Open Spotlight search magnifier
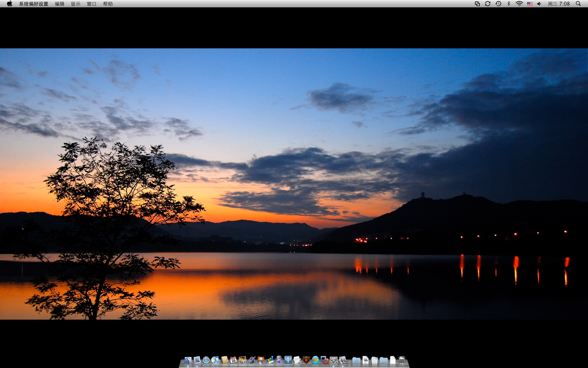This screenshot has width=588, height=368. (x=578, y=4)
